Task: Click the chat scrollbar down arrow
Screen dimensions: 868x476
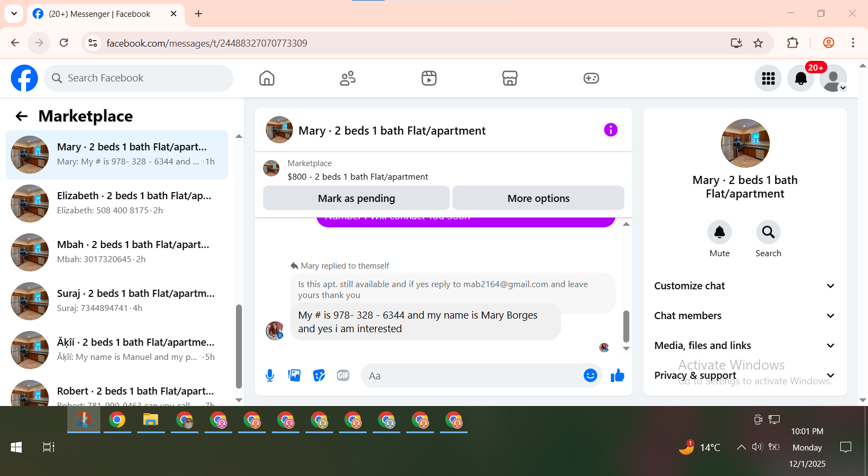Action: [x=626, y=349]
